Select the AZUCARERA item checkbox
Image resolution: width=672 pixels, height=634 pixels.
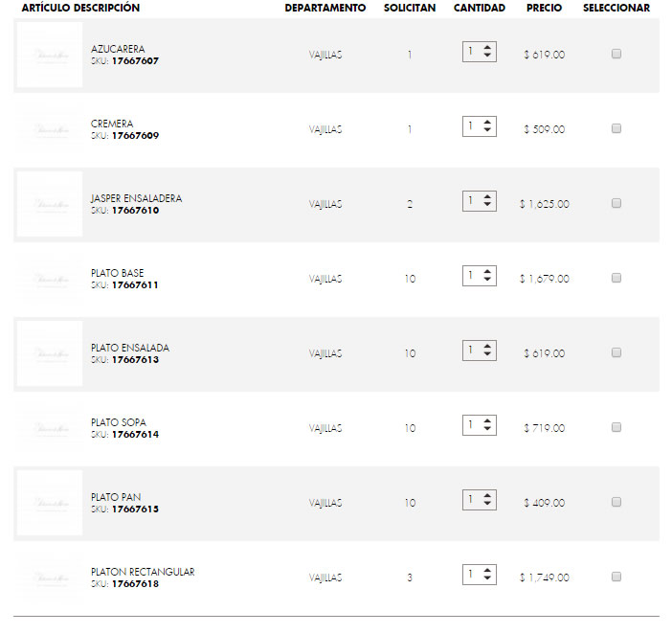616,54
